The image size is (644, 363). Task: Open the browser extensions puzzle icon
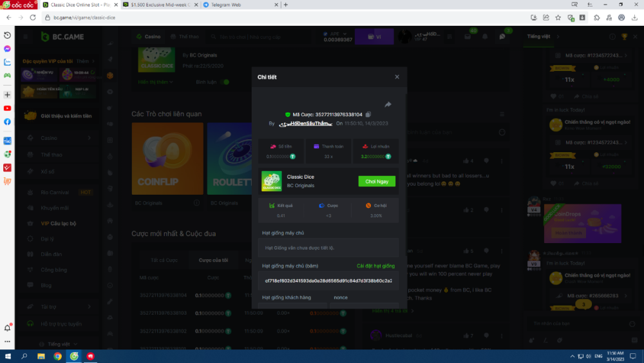pyautogui.click(x=596, y=17)
